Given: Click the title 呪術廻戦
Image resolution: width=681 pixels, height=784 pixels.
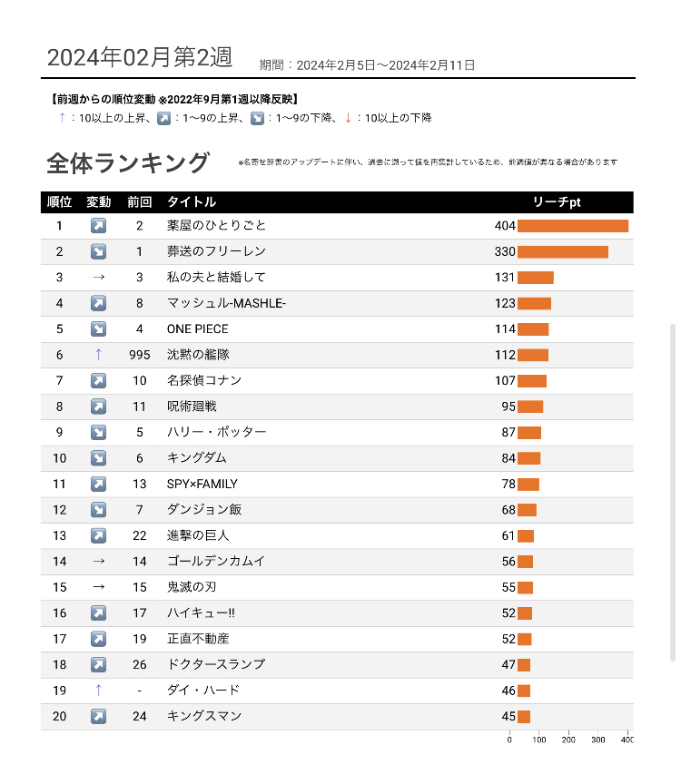Looking at the screenshot, I should pyautogui.click(x=192, y=407).
